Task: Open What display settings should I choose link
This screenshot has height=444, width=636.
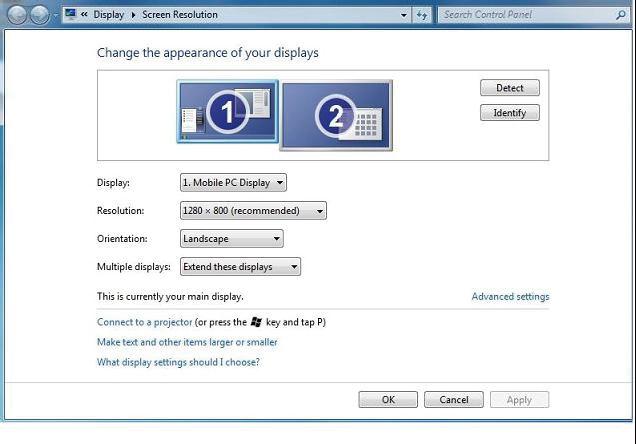Action: coord(178,362)
